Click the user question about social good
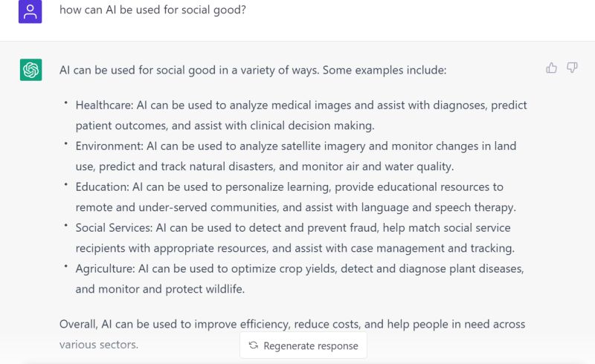 pos(152,10)
